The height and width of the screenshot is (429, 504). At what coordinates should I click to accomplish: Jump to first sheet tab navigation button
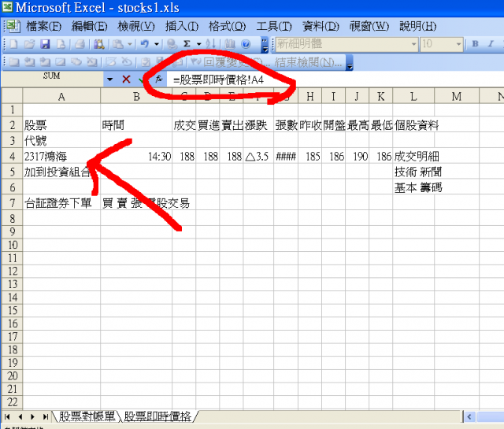pyautogui.click(x=7, y=416)
